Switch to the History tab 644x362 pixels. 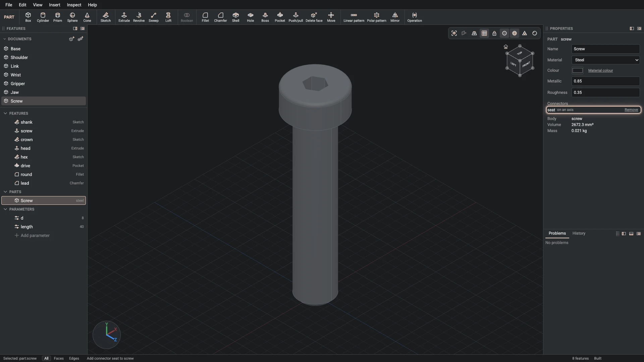coord(579,233)
